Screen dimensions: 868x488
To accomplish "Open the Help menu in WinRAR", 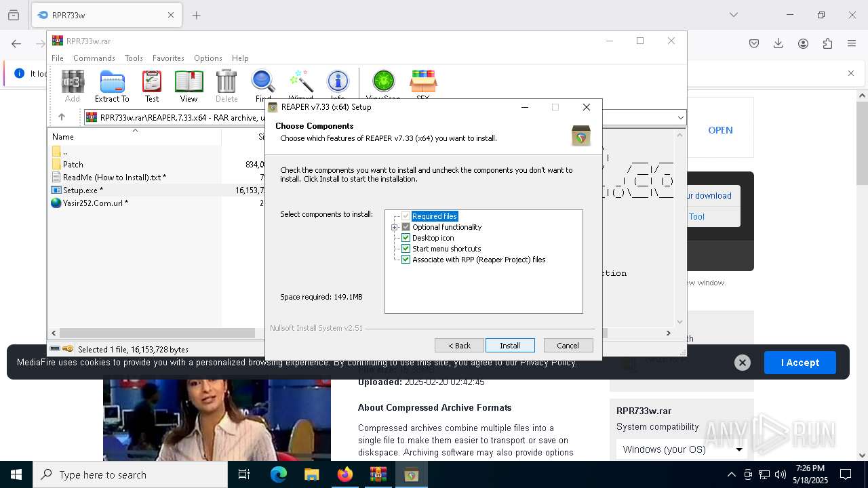I will pos(240,58).
